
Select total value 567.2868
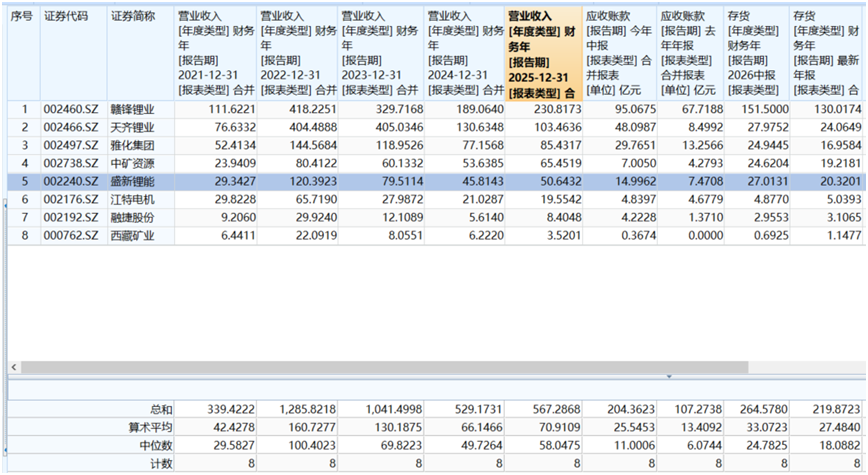pos(544,410)
